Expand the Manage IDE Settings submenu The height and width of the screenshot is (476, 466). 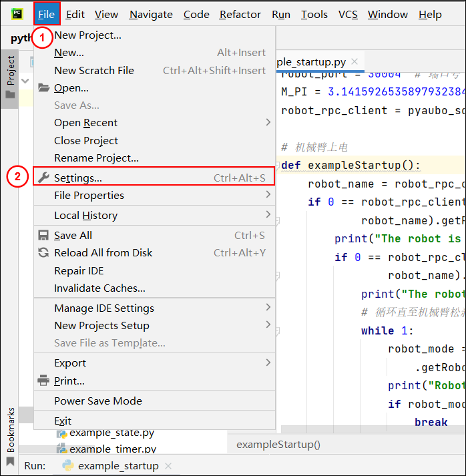pyautogui.click(x=154, y=308)
